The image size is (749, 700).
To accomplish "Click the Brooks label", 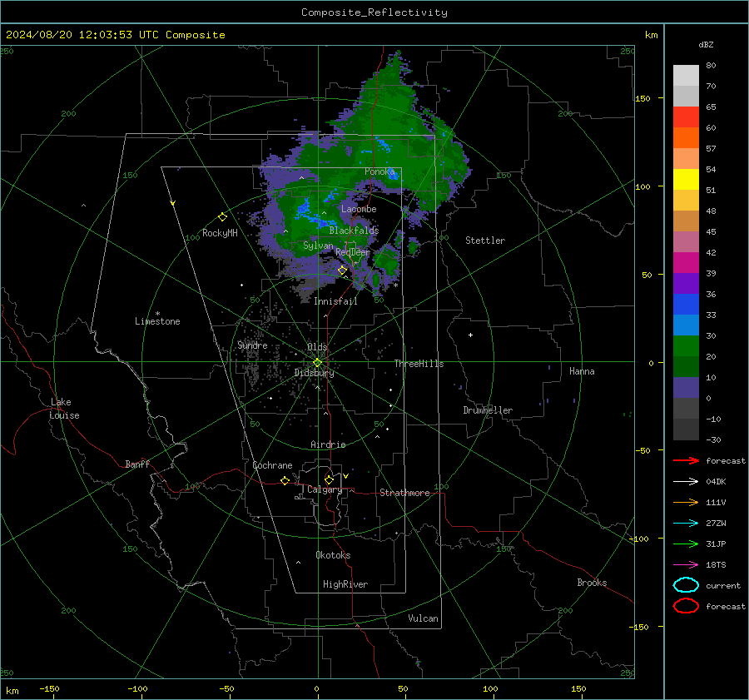I will 592,583.
